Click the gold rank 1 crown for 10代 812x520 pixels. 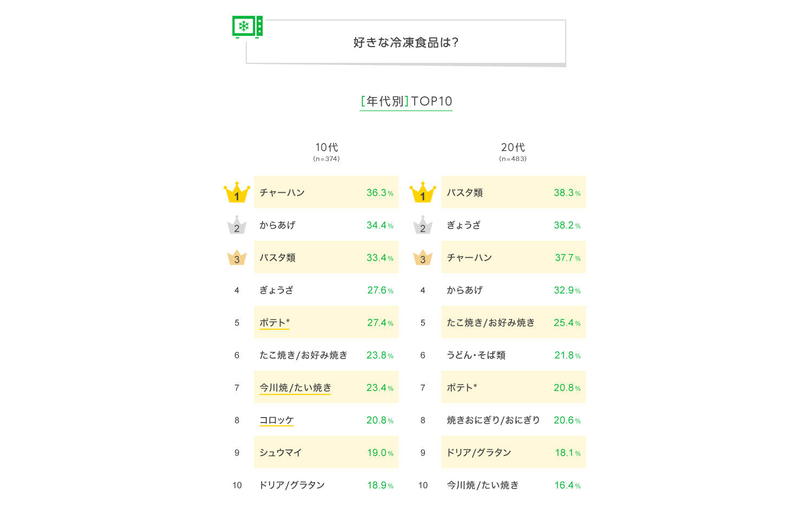237,193
